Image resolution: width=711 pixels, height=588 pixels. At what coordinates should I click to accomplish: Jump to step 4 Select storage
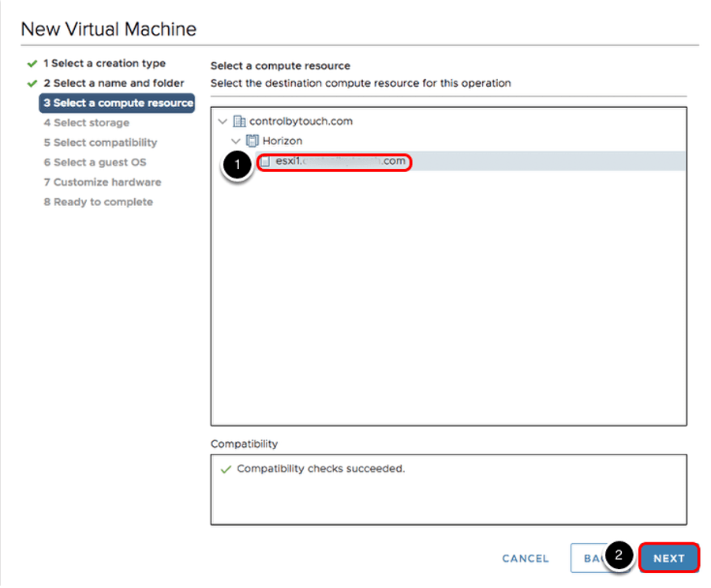click(x=86, y=122)
